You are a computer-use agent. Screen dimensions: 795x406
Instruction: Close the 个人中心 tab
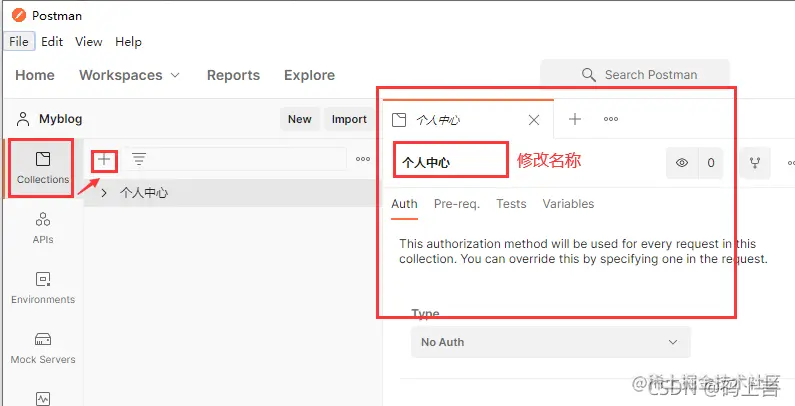pos(533,120)
